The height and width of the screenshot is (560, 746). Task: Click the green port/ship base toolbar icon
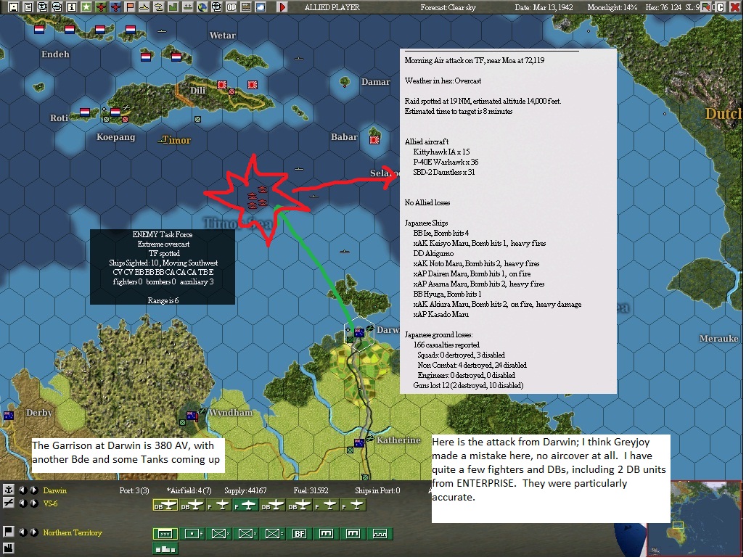188,7
